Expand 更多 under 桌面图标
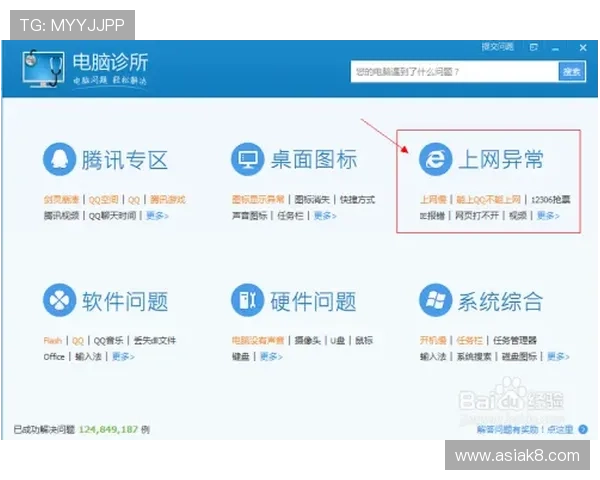The image size is (600, 480). pos(325,216)
